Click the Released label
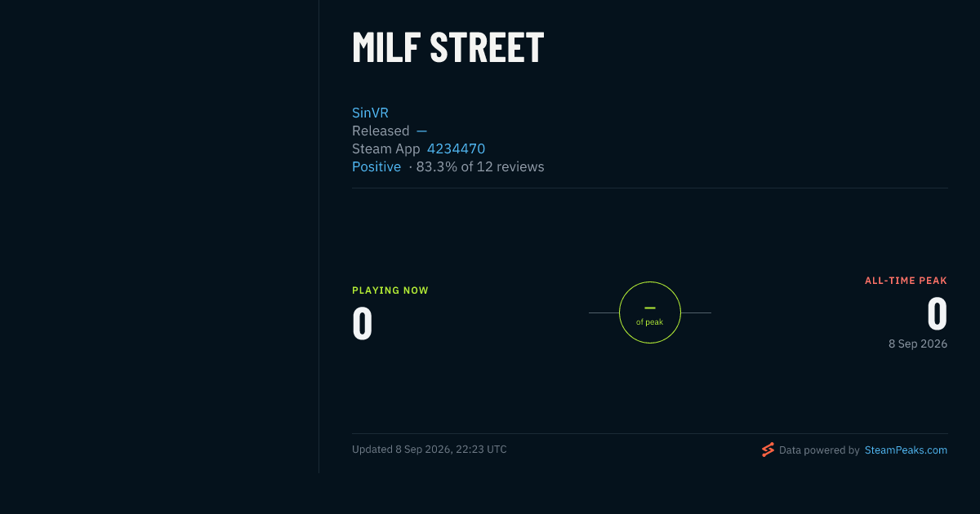980x514 pixels. [381, 131]
